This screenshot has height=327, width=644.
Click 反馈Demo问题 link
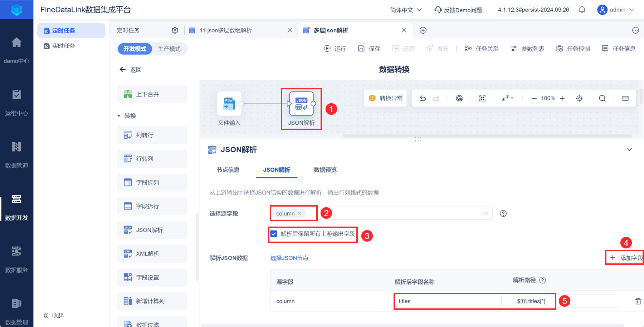pyautogui.click(x=458, y=10)
